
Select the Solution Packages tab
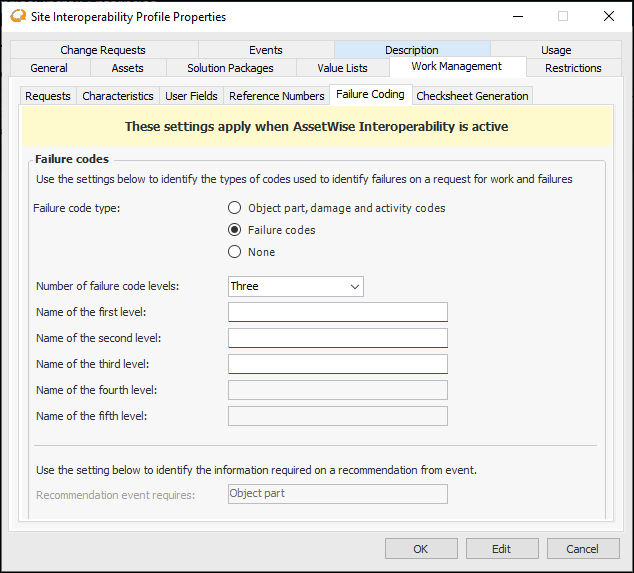pyautogui.click(x=230, y=68)
